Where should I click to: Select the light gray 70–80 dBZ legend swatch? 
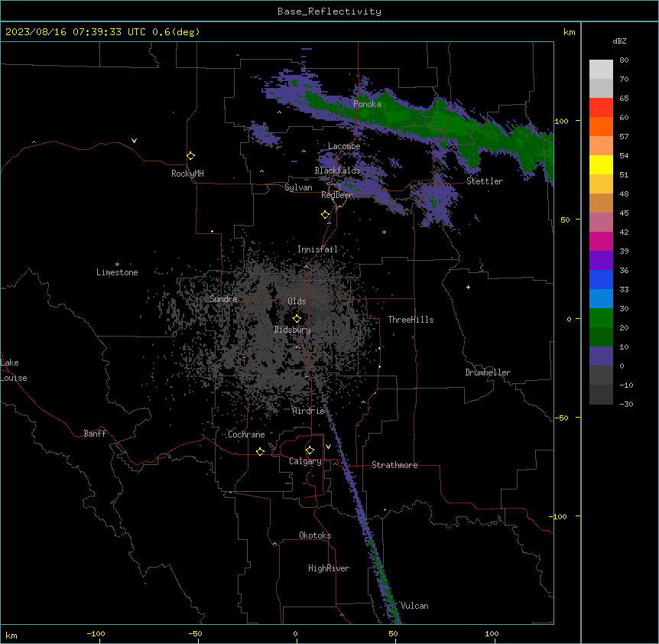point(601,70)
